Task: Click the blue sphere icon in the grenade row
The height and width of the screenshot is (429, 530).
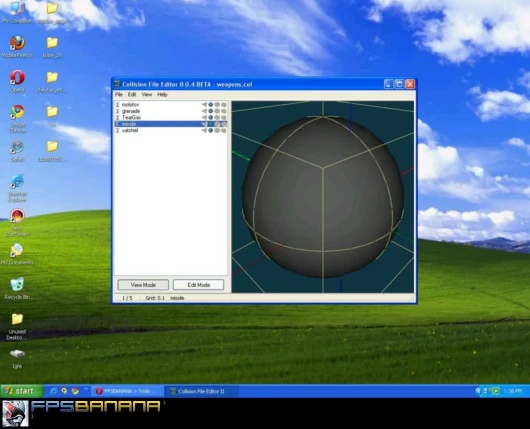Action: (211, 111)
